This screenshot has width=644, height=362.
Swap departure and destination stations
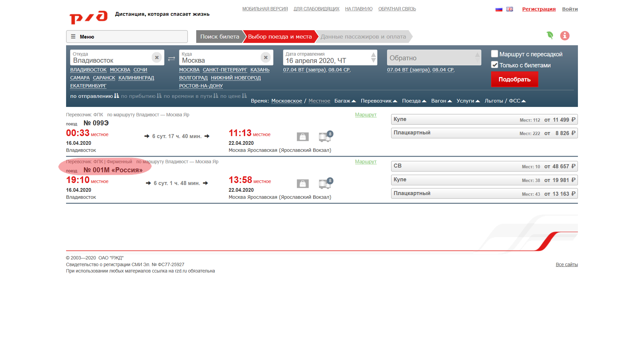[171, 59]
